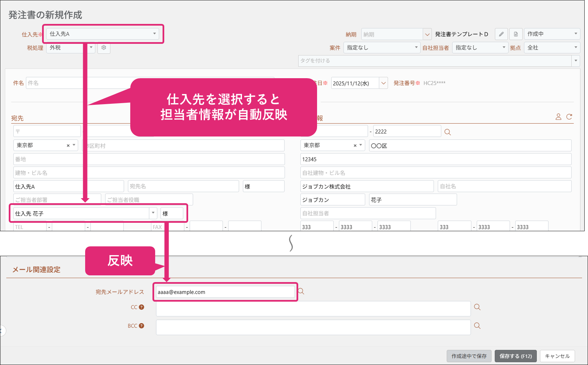588x365 pixels.
Task: Click the キャンセル button
Action: 557,356
